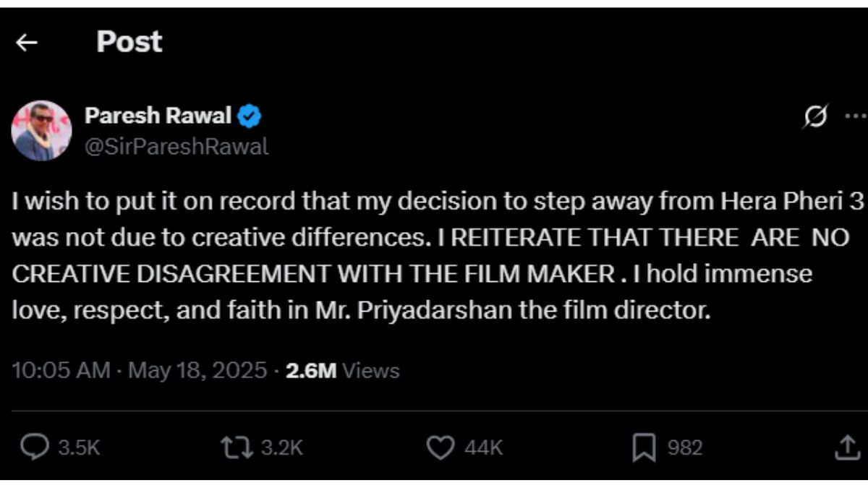This screenshot has width=868, height=488.
Task: Click the share upload icon
Action: (844, 448)
